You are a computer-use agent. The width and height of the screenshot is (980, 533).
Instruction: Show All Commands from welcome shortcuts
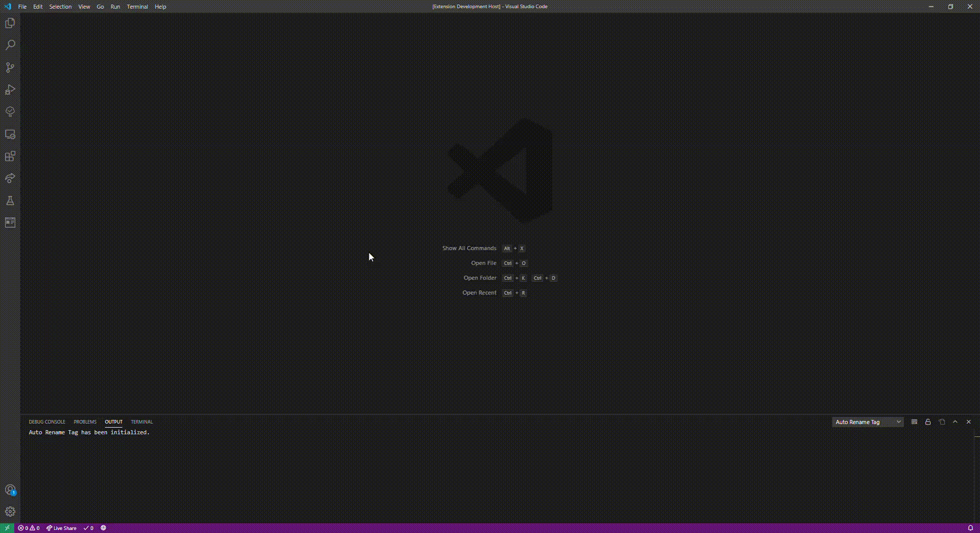(x=468, y=248)
